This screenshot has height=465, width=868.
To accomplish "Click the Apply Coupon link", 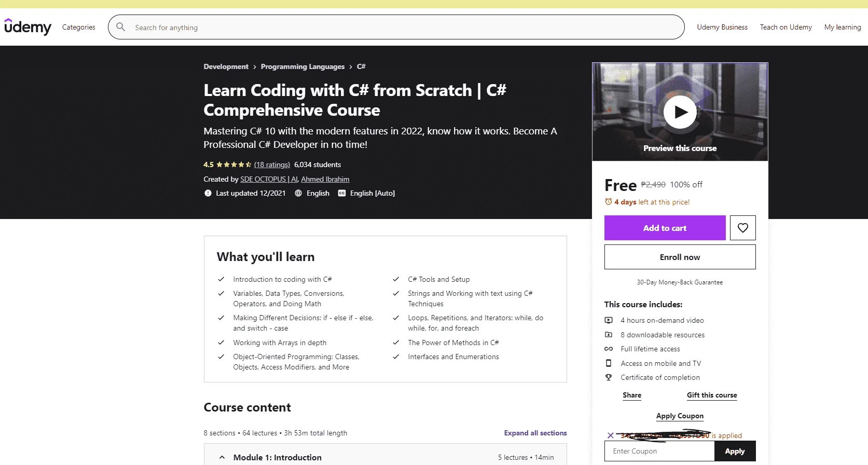I will [680, 416].
